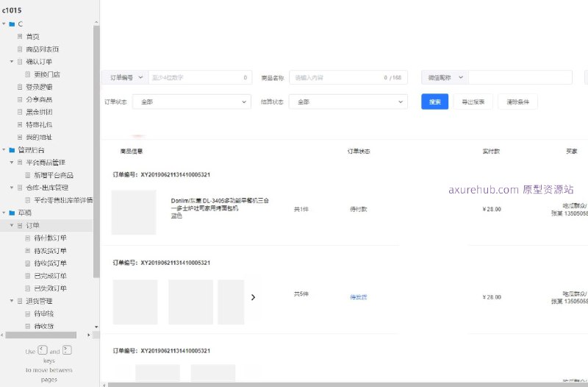Click the c1015 project title
588x387 pixels.
pyautogui.click(x=12, y=10)
